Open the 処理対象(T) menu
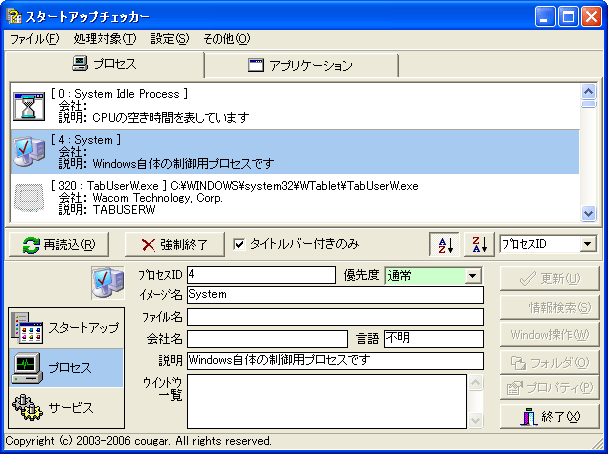Screen dimensions: 608x454 coord(105,39)
